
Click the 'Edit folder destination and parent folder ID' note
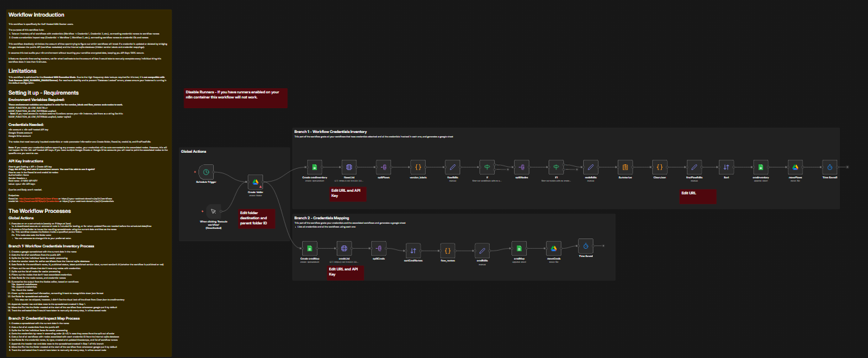(256, 219)
